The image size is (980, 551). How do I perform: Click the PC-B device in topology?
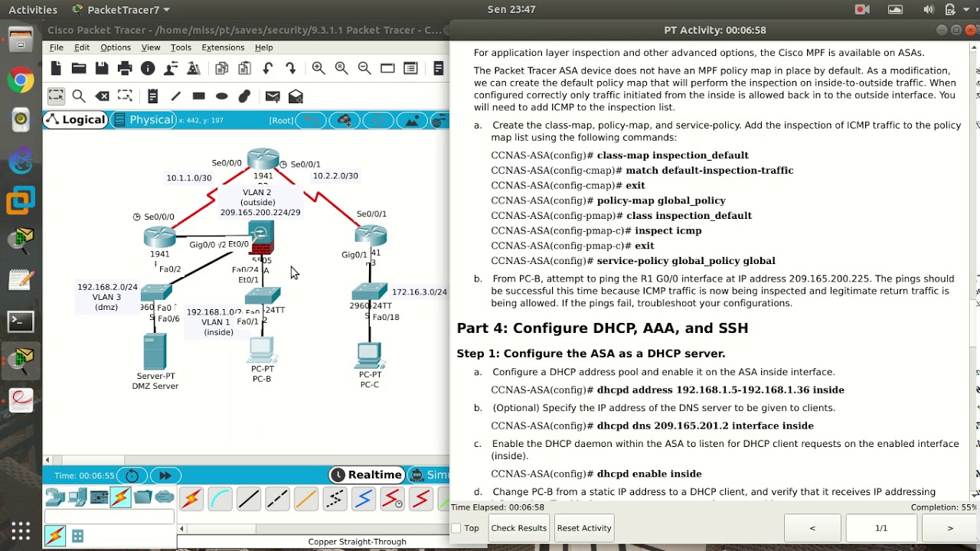[x=262, y=350]
